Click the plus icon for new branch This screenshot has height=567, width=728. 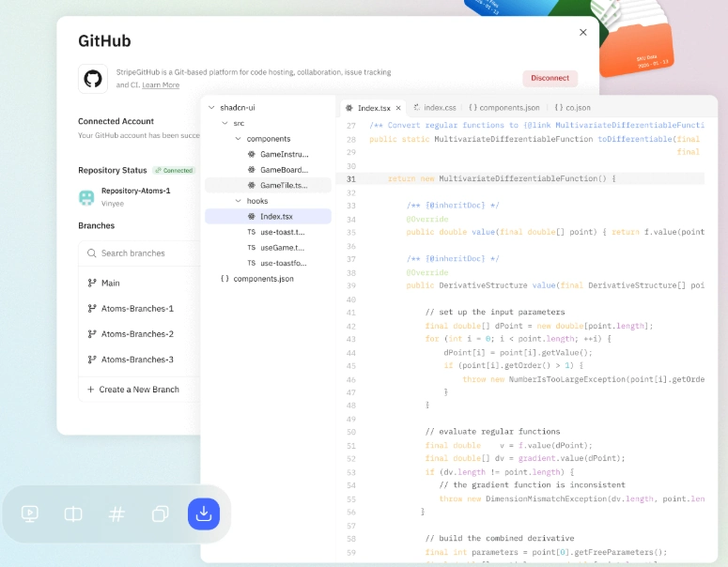pos(90,390)
